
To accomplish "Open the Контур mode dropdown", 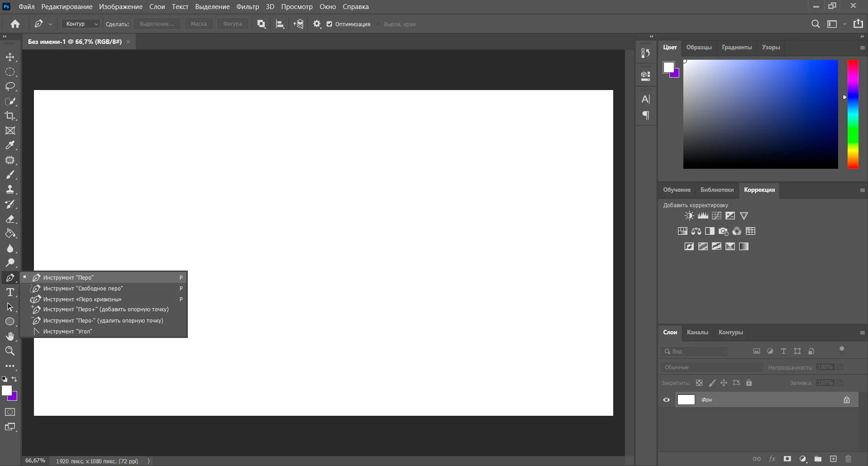I will pos(81,24).
